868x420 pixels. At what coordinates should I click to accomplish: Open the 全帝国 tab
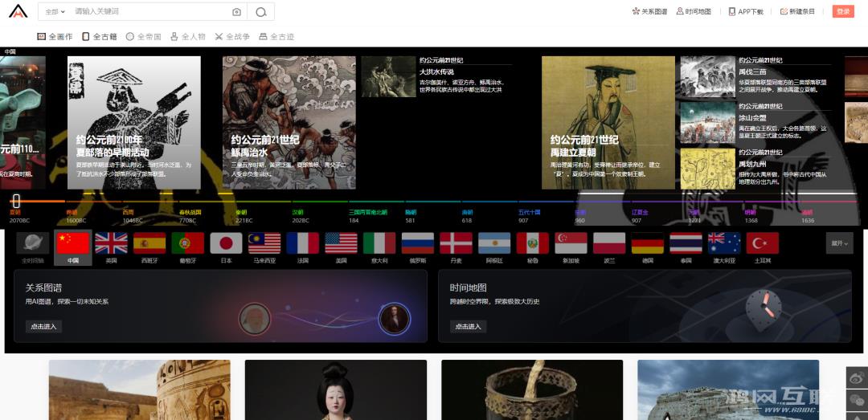(143, 36)
